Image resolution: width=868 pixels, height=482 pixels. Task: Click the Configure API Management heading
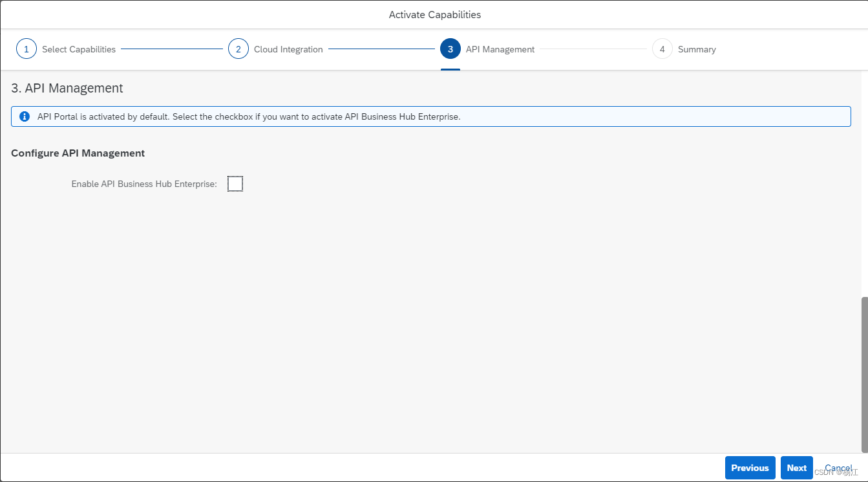(78, 153)
